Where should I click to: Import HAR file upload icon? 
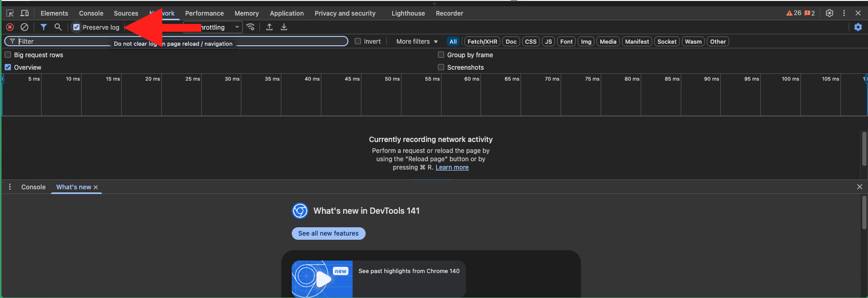tap(269, 27)
